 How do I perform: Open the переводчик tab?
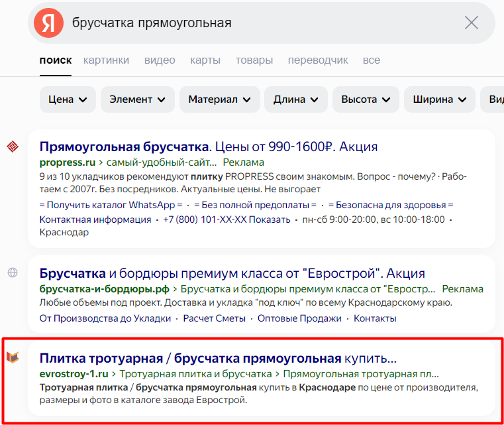(318, 60)
